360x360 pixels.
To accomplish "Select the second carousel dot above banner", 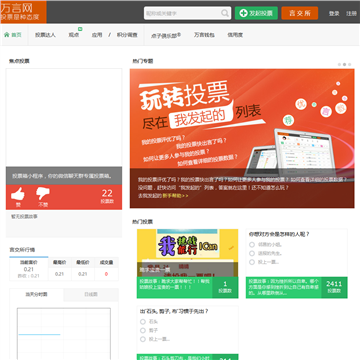I will pos(344,64).
